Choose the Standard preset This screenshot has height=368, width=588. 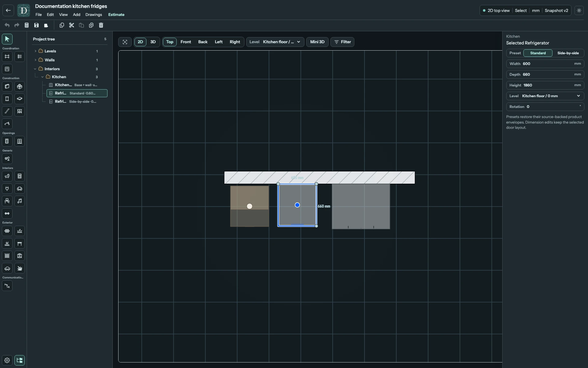click(x=538, y=53)
